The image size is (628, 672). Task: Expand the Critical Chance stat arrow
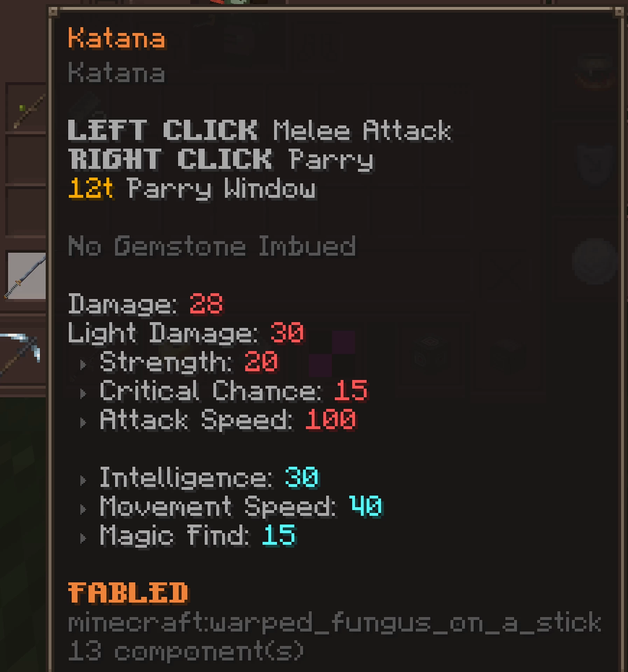(x=83, y=394)
